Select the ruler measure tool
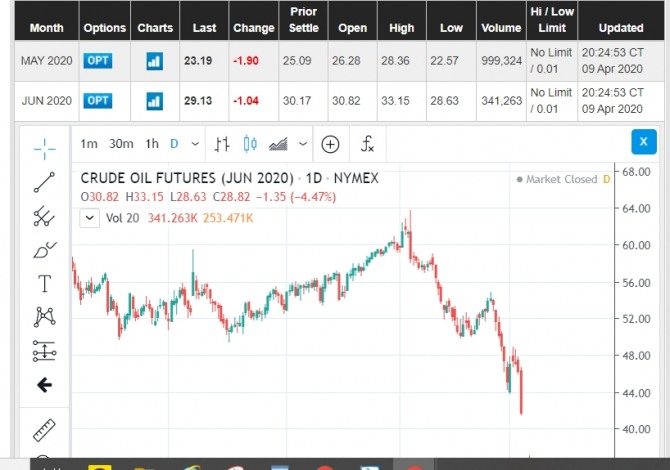The height and width of the screenshot is (470, 670). [x=44, y=430]
